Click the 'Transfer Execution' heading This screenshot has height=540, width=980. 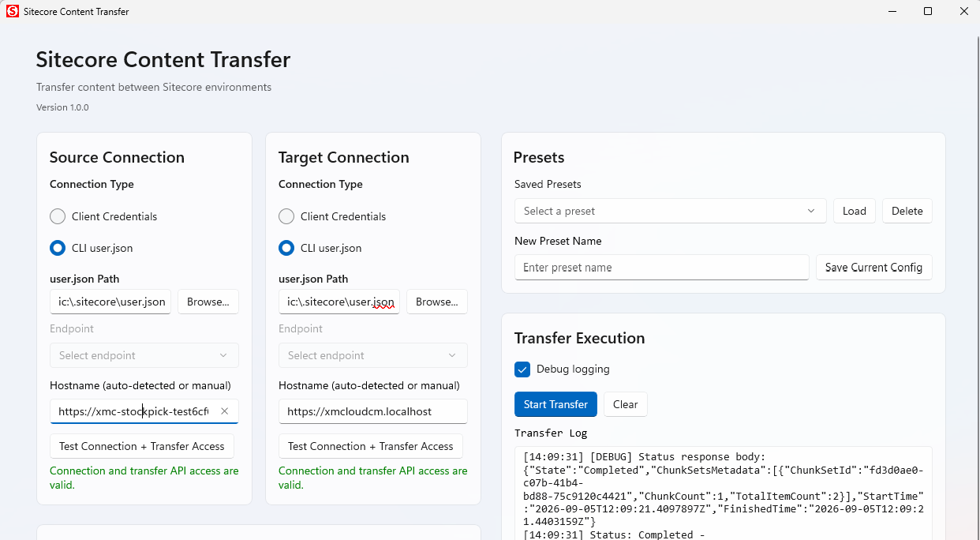tap(579, 338)
